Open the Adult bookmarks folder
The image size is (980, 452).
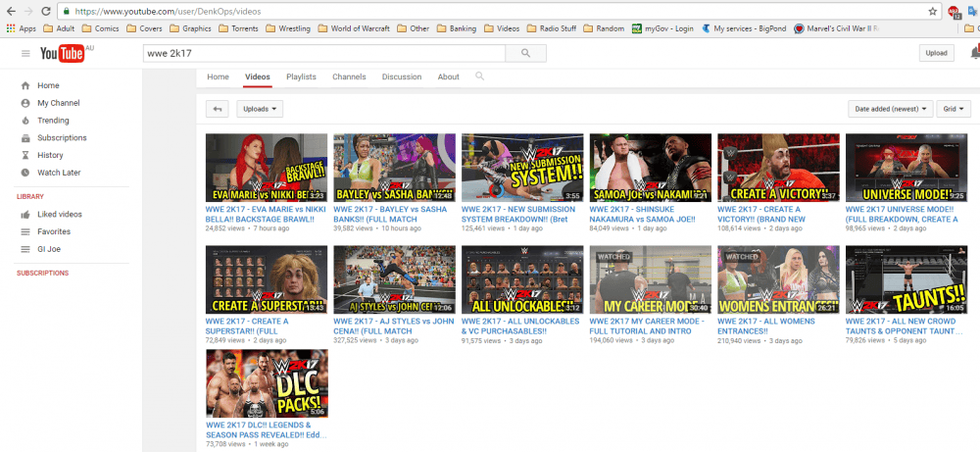59,28
